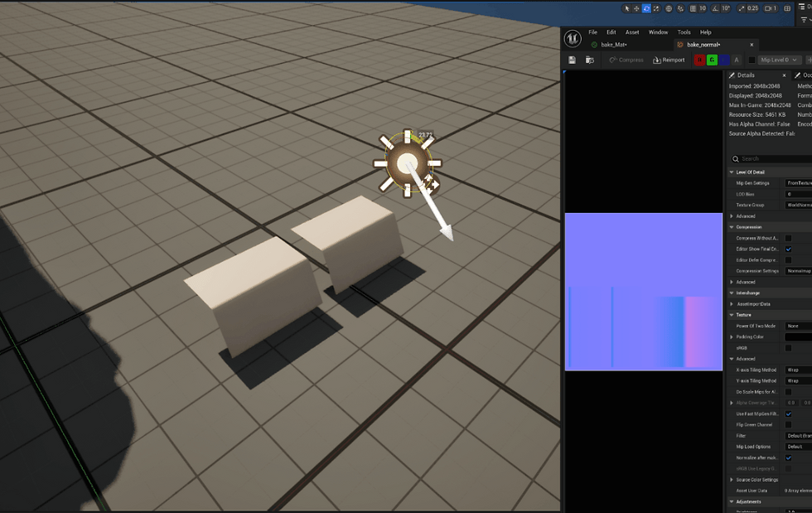Viewport: 812px width, 513px height.
Task: Expand Advanced under Compression
Action: click(732, 282)
